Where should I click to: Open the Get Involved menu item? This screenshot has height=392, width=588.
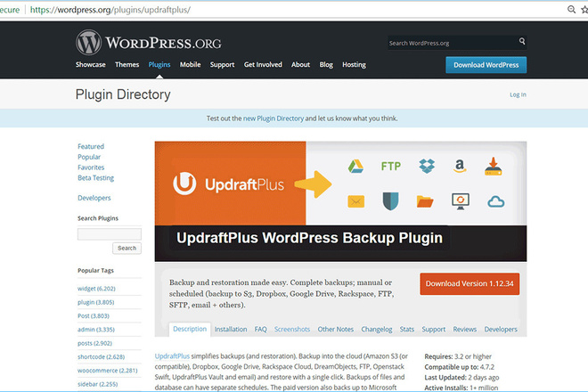coord(263,64)
